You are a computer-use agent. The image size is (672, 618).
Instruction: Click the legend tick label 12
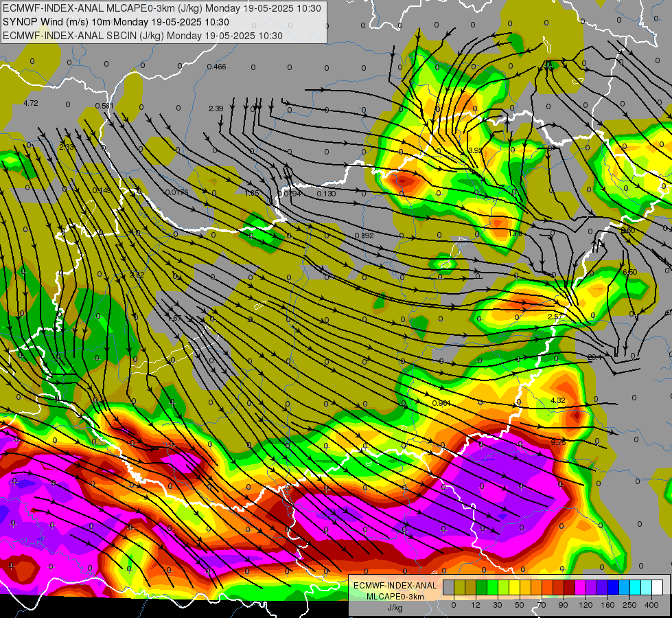(x=476, y=605)
